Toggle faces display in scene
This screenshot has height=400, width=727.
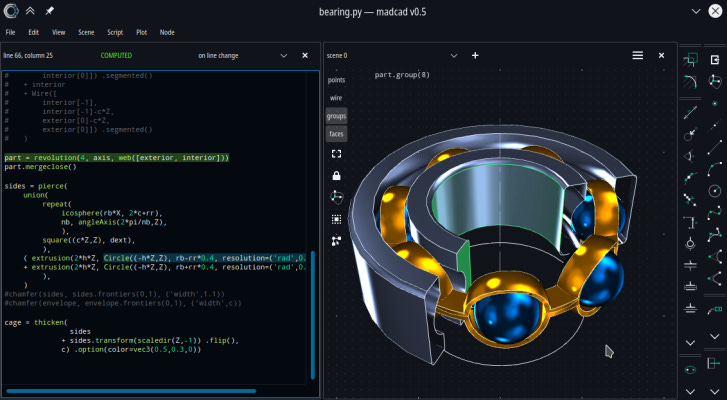pyautogui.click(x=337, y=134)
